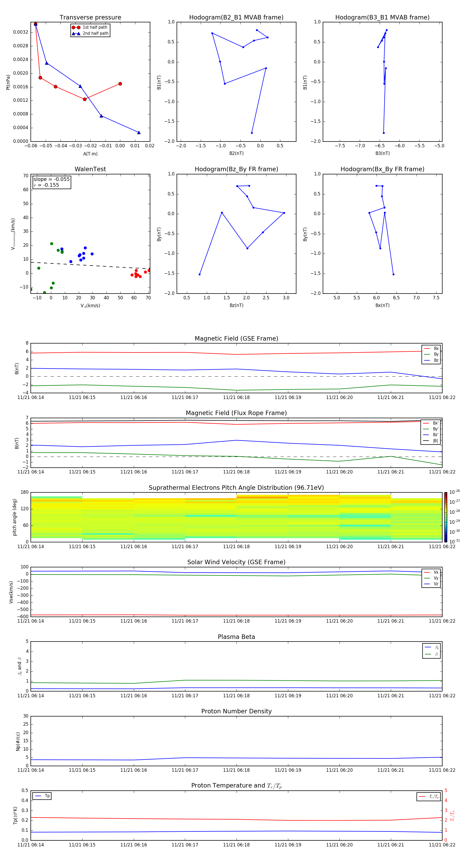
Task: Click the last blue triangle in Transverse pressure
Action: (139, 132)
